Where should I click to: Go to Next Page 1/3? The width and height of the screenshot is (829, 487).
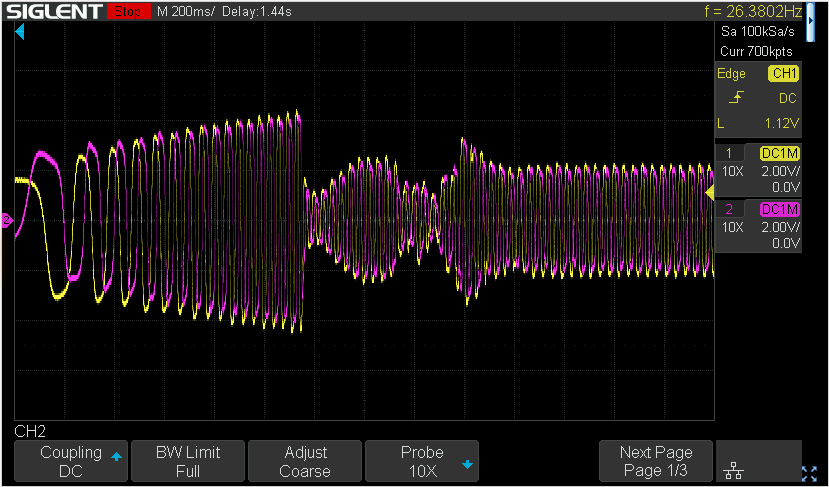point(656,461)
